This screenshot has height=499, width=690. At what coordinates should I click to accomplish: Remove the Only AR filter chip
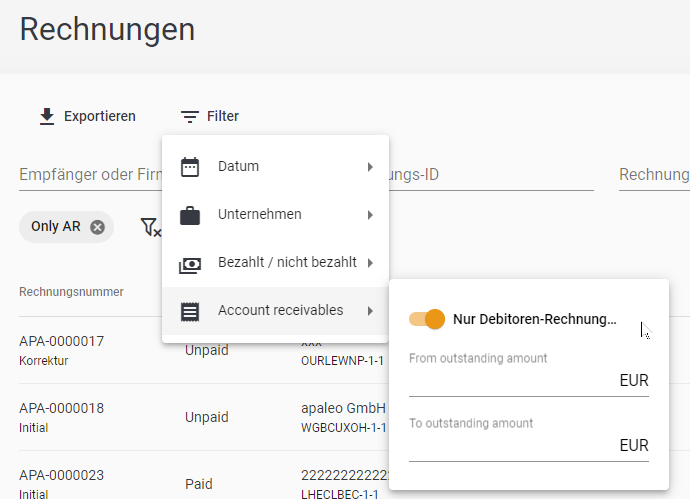coord(97,227)
